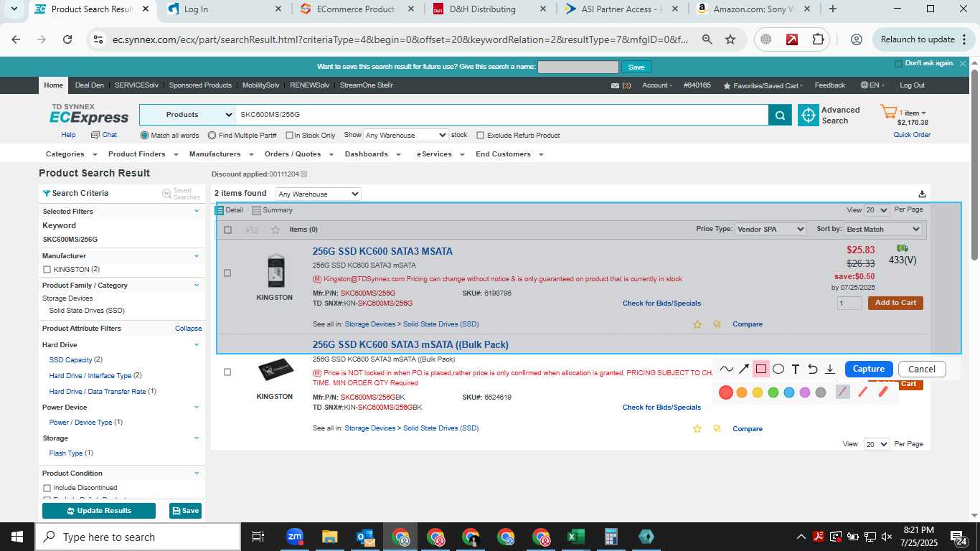Check the Don't ask again box
The width and height of the screenshot is (980, 551).
899,64
